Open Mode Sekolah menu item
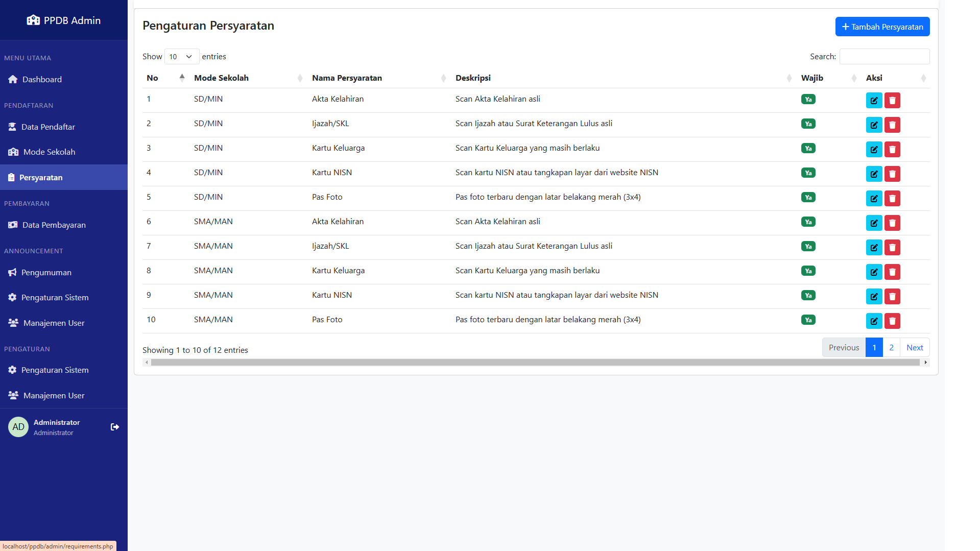Viewport: 980px width, 551px height. [x=64, y=152]
